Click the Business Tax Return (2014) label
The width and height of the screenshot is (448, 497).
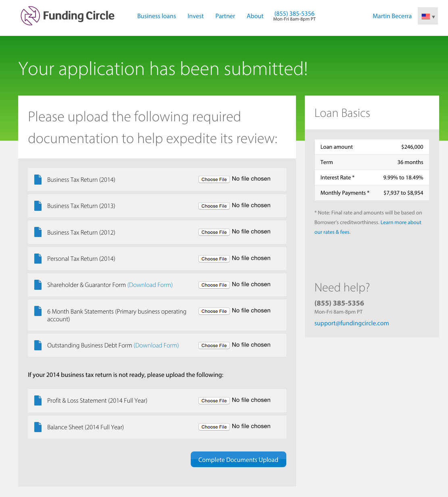(x=81, y=180)
